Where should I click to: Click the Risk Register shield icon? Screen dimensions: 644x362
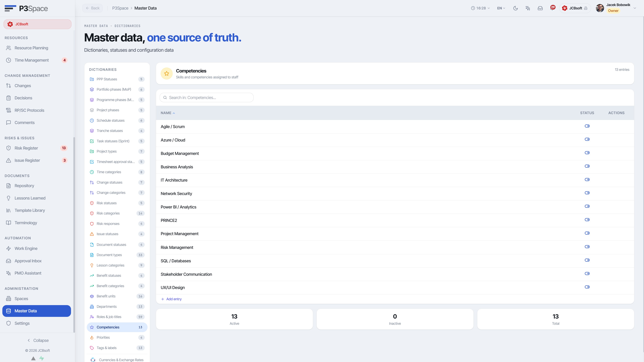pos(9,148)
